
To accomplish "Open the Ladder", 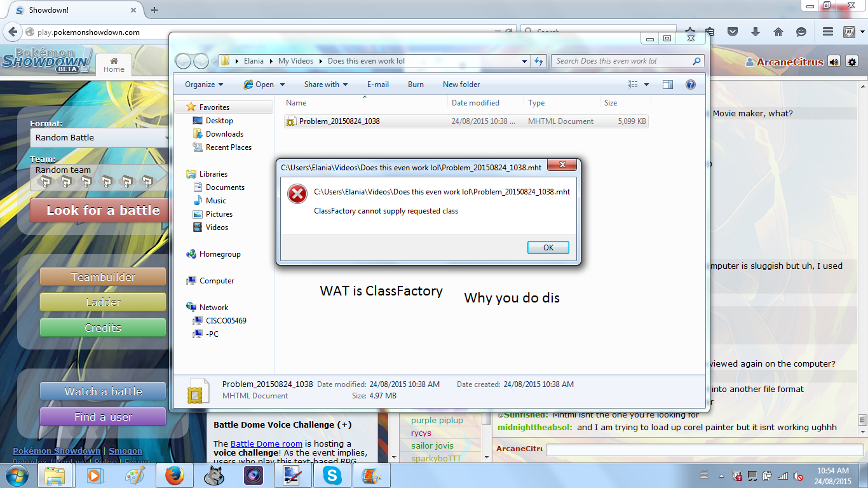I will 103,302.
